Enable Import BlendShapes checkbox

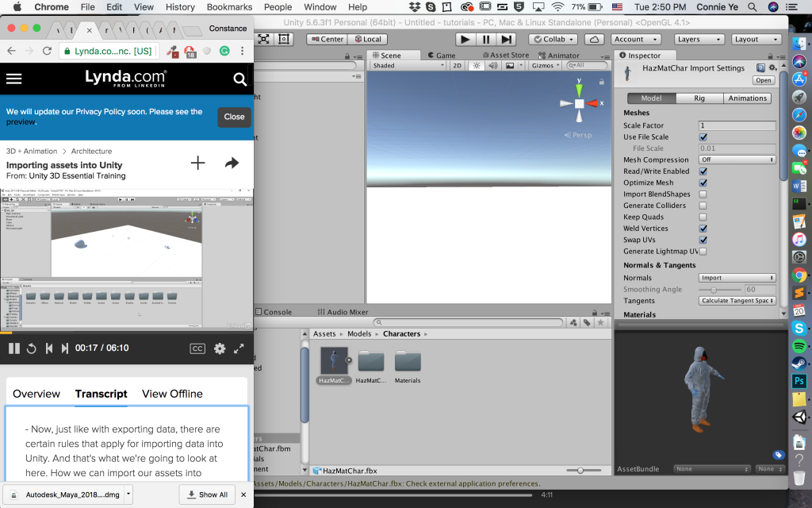703,194
